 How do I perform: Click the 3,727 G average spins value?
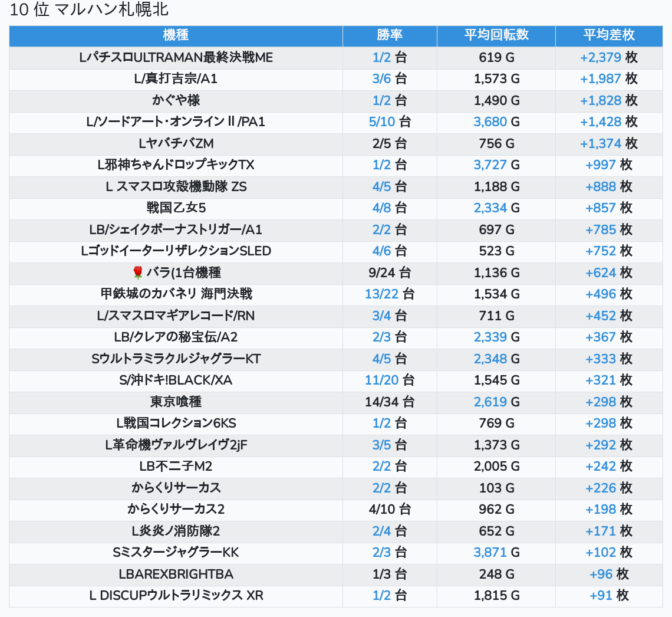pos(496,165)
